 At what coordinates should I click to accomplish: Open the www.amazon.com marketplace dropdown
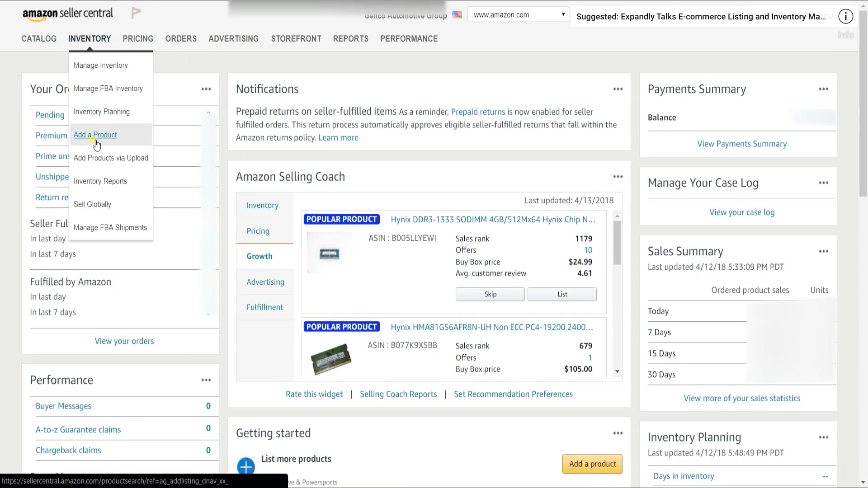[x=518, y=15]
